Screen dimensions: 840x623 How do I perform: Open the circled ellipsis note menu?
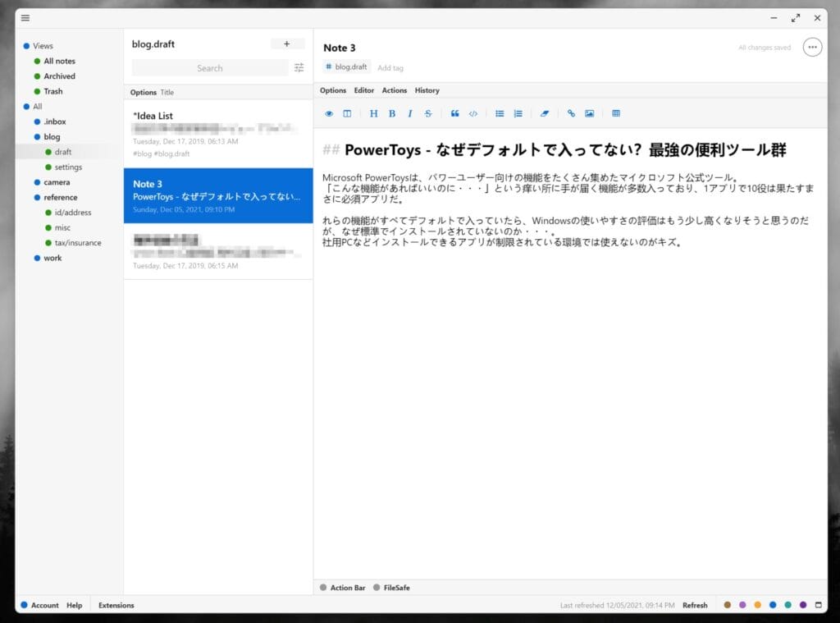click(x=812, y=47)
